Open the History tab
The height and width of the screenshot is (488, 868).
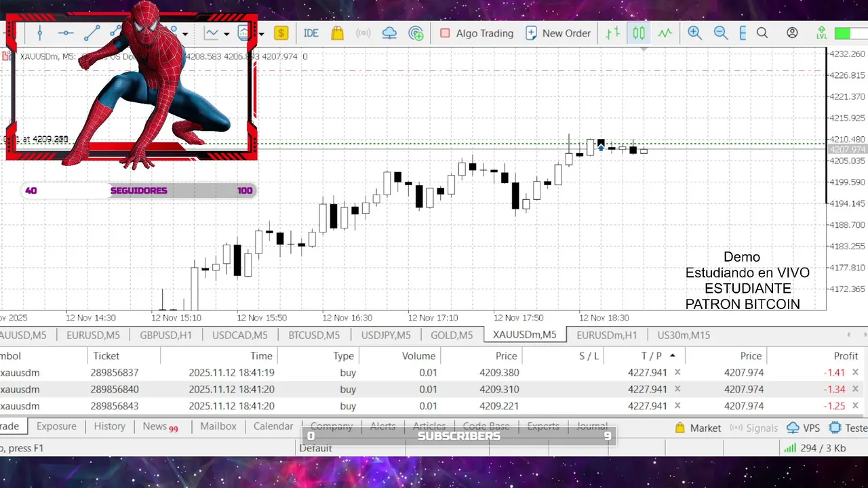pos(110,426)
